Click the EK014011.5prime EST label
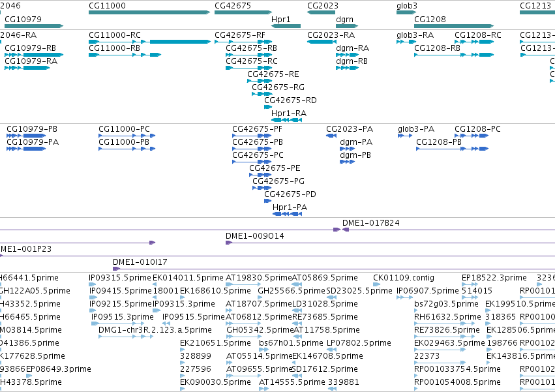Screen dimensions: 555x392 [x=188, y=278]
